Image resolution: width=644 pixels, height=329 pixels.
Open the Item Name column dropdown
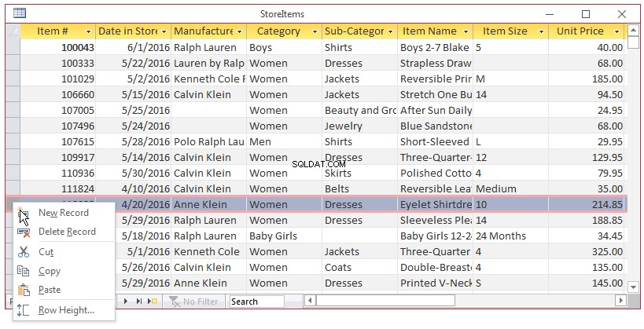tap(466, 31)
